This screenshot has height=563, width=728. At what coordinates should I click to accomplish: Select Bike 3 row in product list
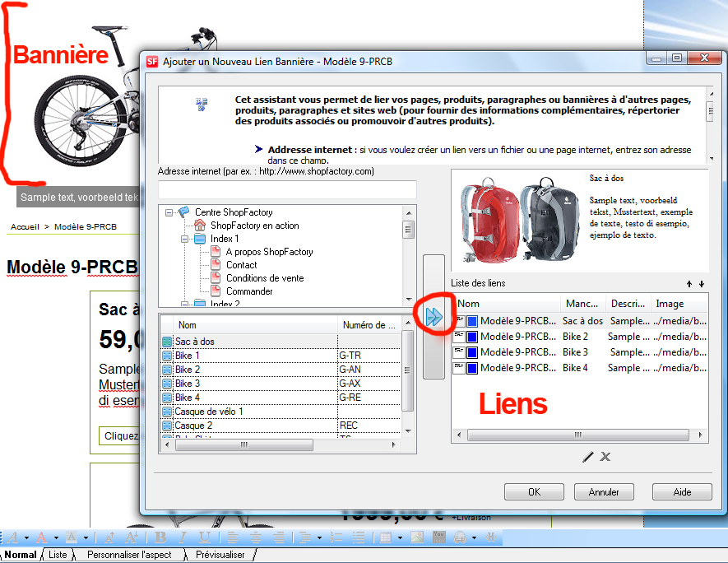(187, 384)
